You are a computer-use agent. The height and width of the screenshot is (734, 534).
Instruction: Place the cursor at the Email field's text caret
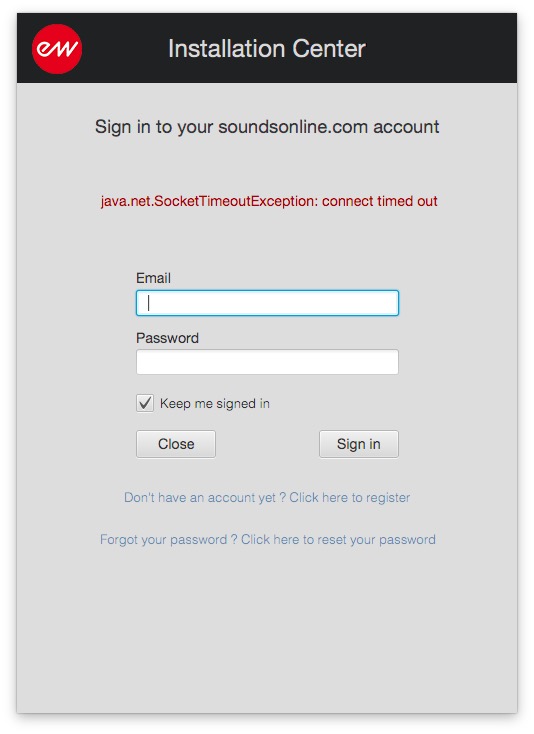148,303
